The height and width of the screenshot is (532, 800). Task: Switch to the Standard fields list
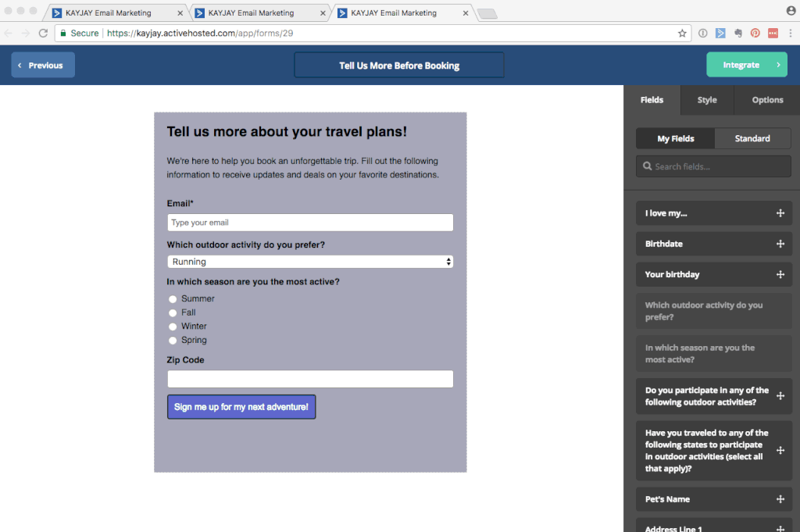[752, 138]
